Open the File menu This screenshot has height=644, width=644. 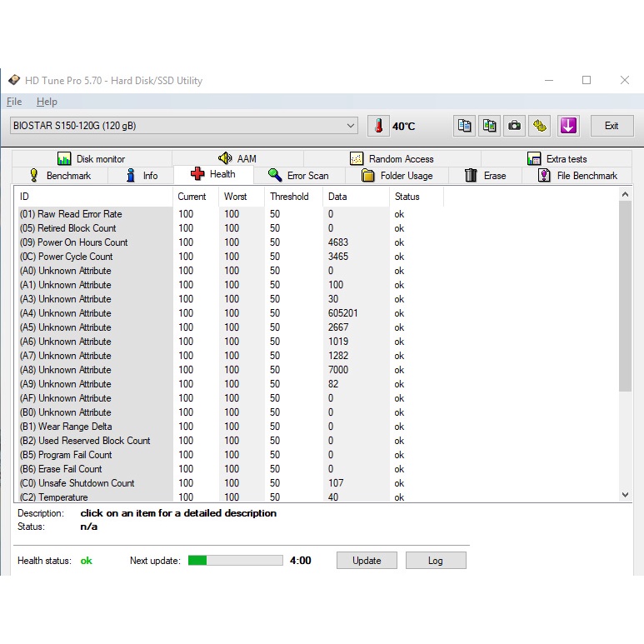point(14,102)
